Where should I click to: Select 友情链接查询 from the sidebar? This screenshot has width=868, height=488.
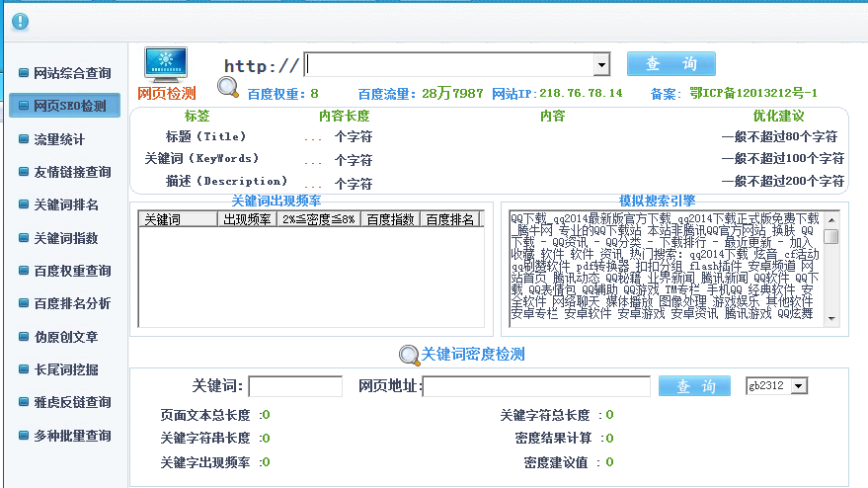(x=72, y=172)
